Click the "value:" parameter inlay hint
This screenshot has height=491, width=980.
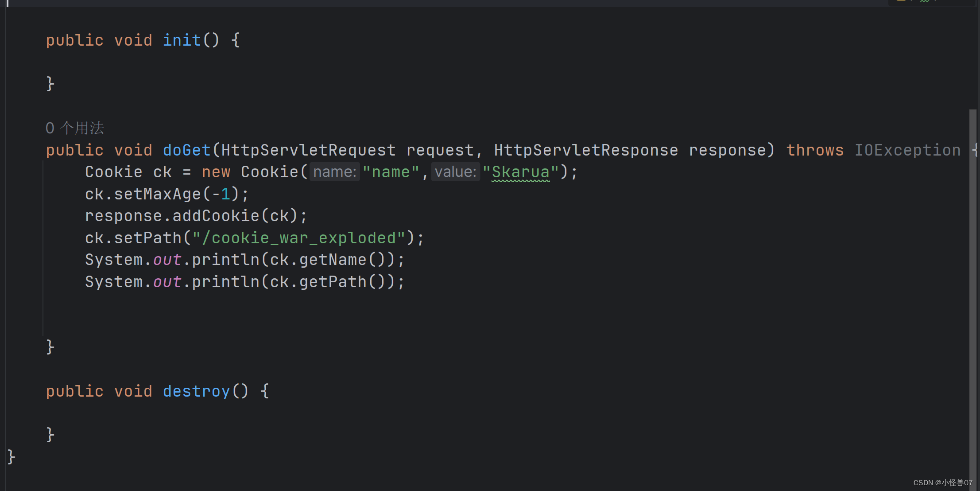(455, 171)
